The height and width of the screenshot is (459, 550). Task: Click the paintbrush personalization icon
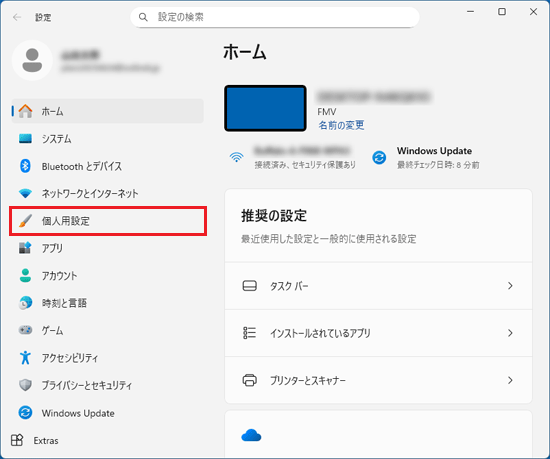tap(25, 221)
